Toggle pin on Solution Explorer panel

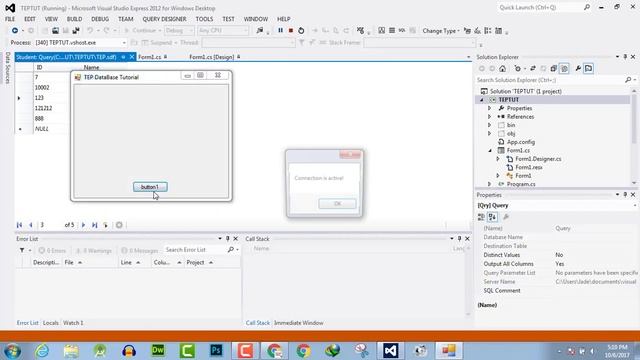tap(625, 57)
